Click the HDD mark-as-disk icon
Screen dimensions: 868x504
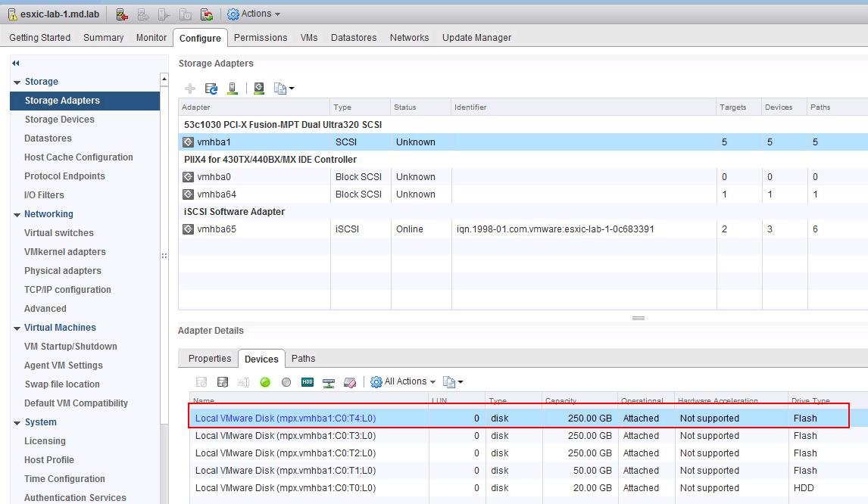click(308, 381)
